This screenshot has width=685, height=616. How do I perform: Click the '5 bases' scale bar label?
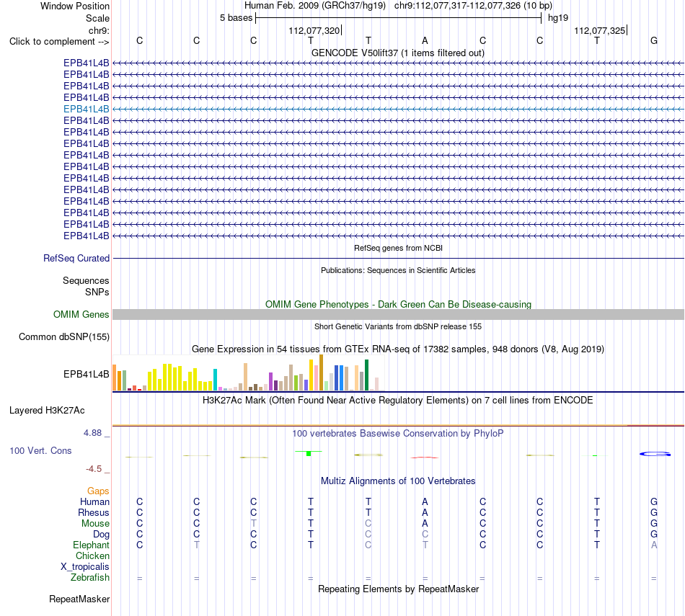[236, 18]
